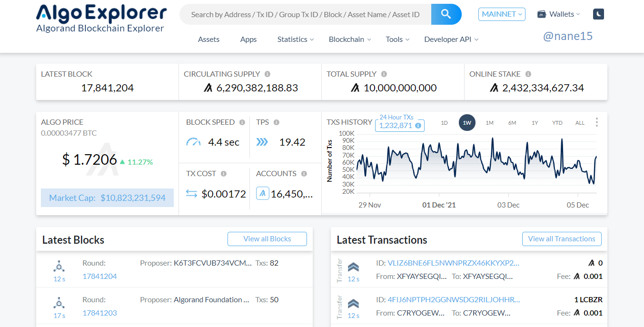This screenshot has height=327, width=644.
Task: Click the Algo icon next to accounts count
Action: (x=262, y=193)
